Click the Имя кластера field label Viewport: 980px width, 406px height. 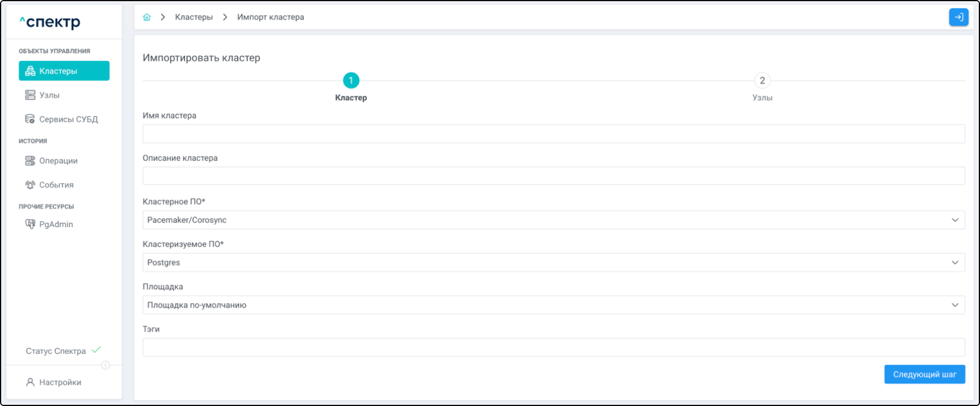170,116
